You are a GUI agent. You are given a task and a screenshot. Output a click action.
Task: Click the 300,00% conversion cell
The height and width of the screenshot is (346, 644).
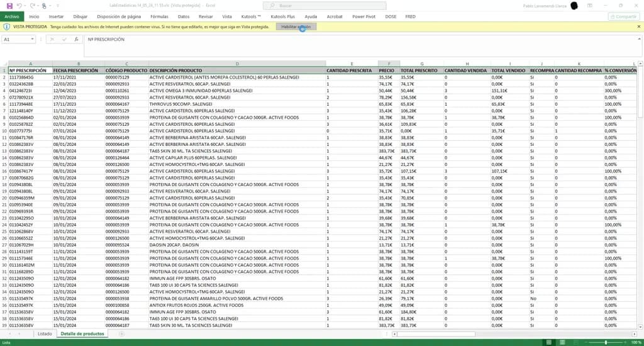(620, 91)
